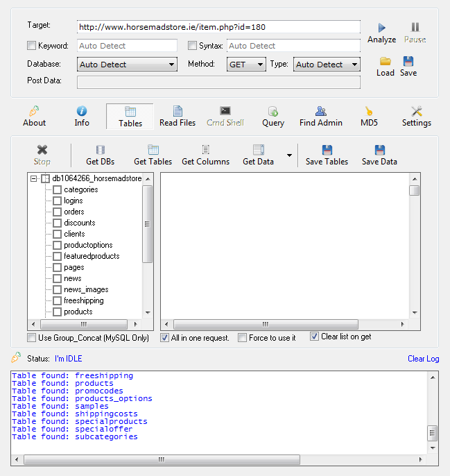Click table tree scroll down arrow
The height and width of the screenshot is (476, 450).
pyautogui.click(x=148, y=312)
